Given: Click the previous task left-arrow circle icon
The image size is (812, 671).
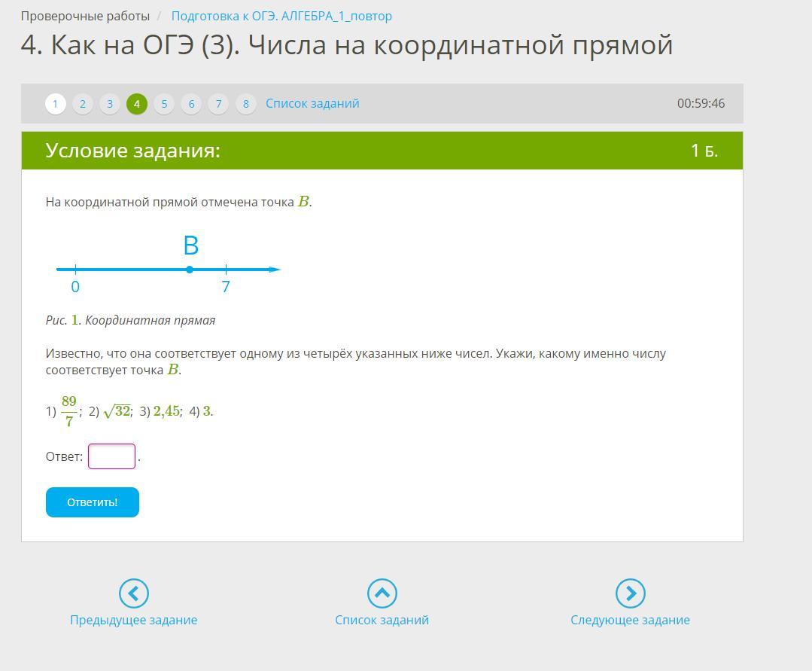Looking at the screenshot, I should pos(133,593).
